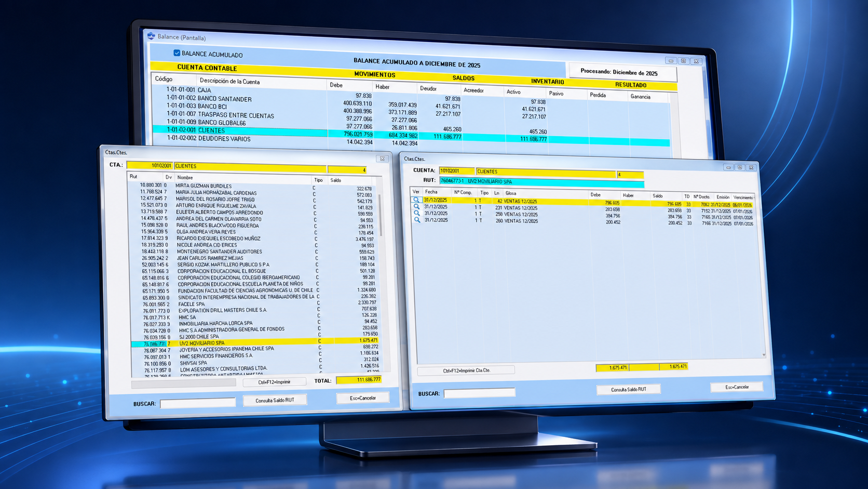Close the UV2 MOVILIARIO detail window
The height and width of the screenshot is (489, 868).
[751, 167]
